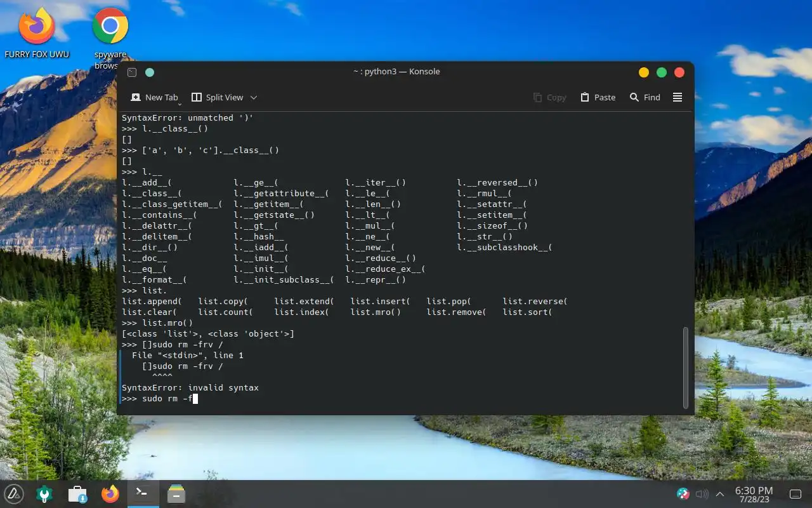The image size is (812, 508).
Task: Click the completion list.append(
Action: [x=152, y=302]
